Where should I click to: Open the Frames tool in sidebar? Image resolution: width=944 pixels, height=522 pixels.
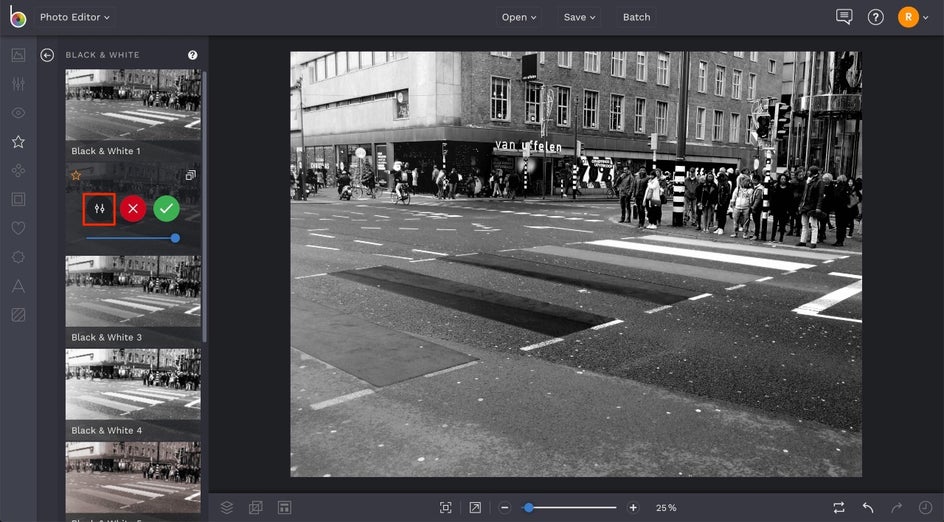[18, 199]
